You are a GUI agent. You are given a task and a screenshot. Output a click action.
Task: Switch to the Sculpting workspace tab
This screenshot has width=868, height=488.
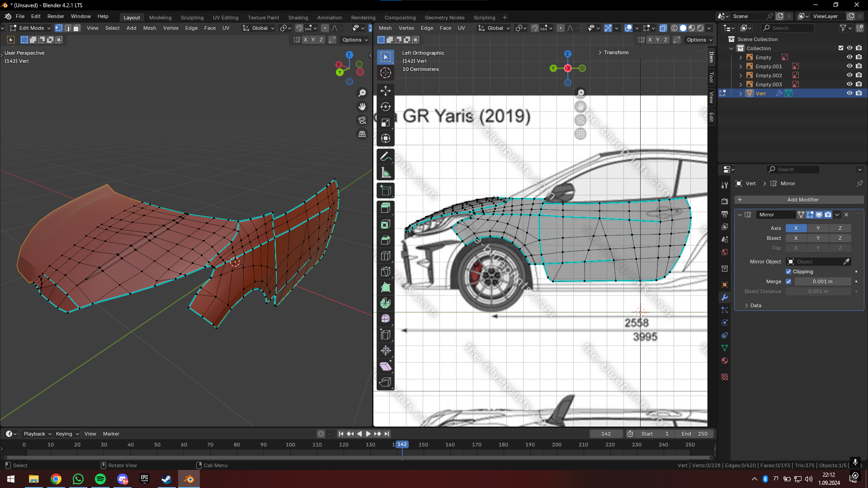point(192,18)
